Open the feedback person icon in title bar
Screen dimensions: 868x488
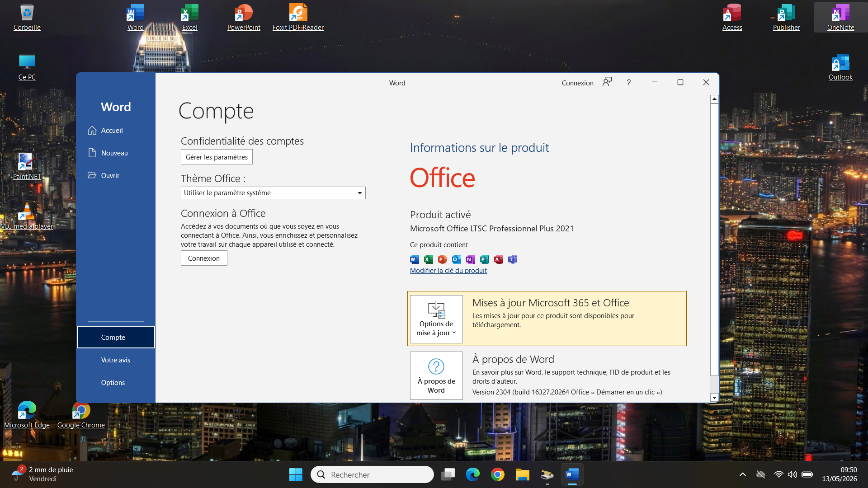tap(607, 82)
